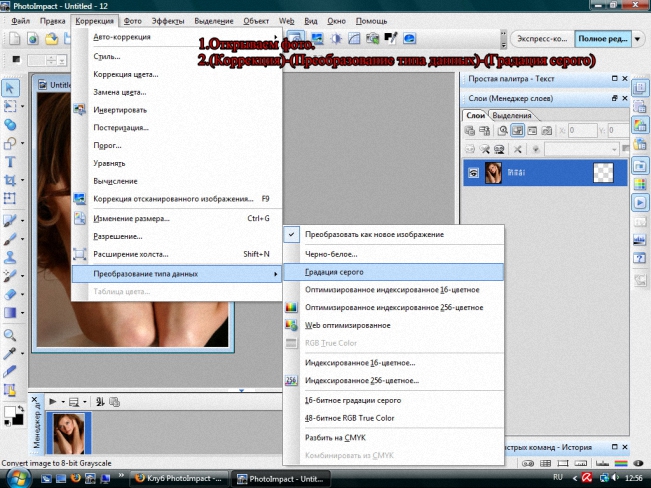651x488 pixels.
Task: Expand Path shapes tool options arrow
Action: (22, 144)
